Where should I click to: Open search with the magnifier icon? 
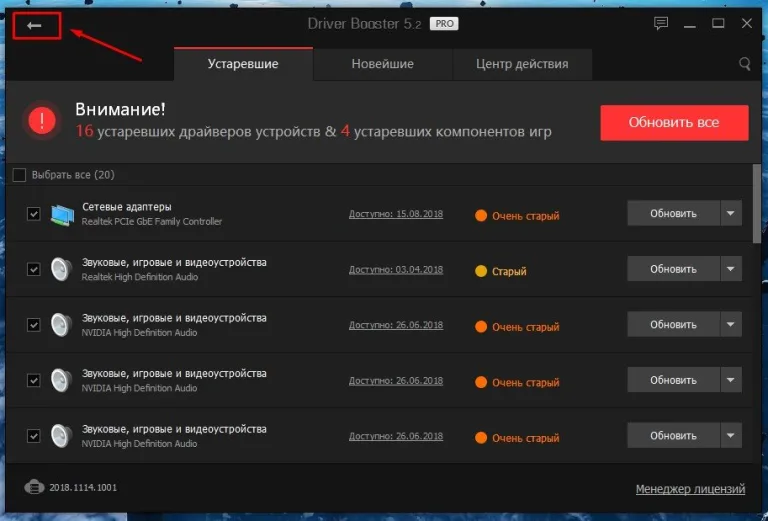(x=744, y=64)
